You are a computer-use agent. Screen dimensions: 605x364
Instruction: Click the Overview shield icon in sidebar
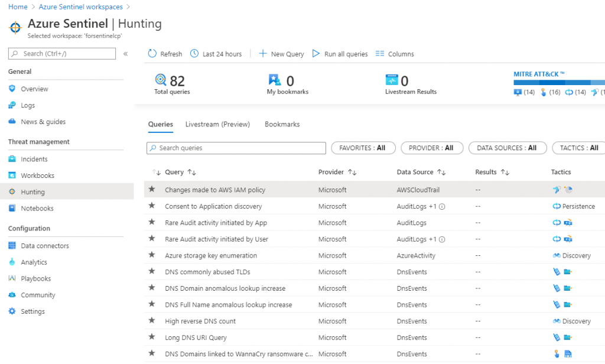pyautogui.click(x=12, y=89)
